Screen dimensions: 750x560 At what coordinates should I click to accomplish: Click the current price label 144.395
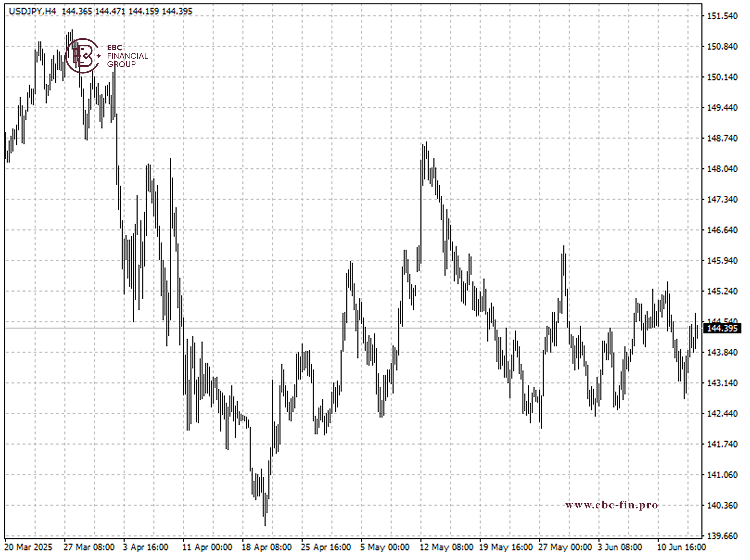[722, 328]
